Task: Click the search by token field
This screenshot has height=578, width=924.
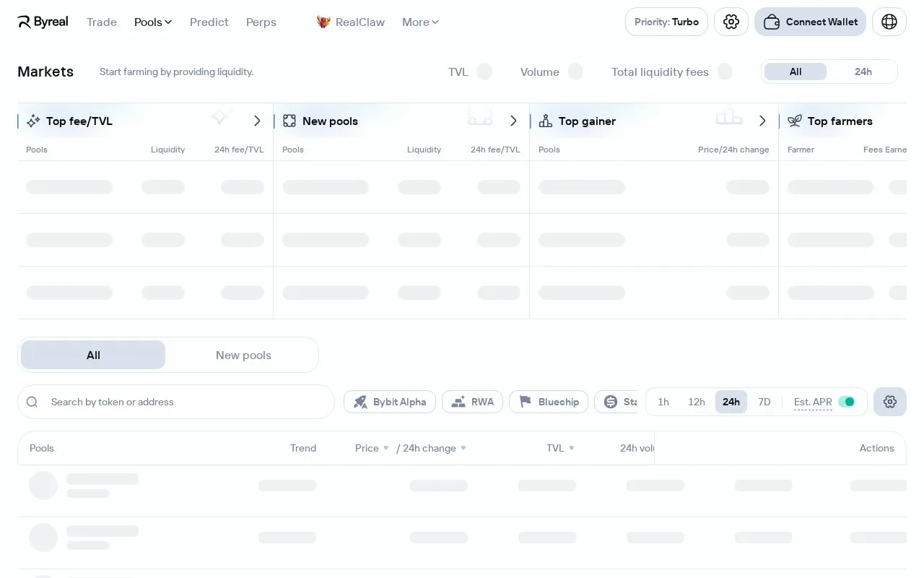Action: click(x=176, y=402)
